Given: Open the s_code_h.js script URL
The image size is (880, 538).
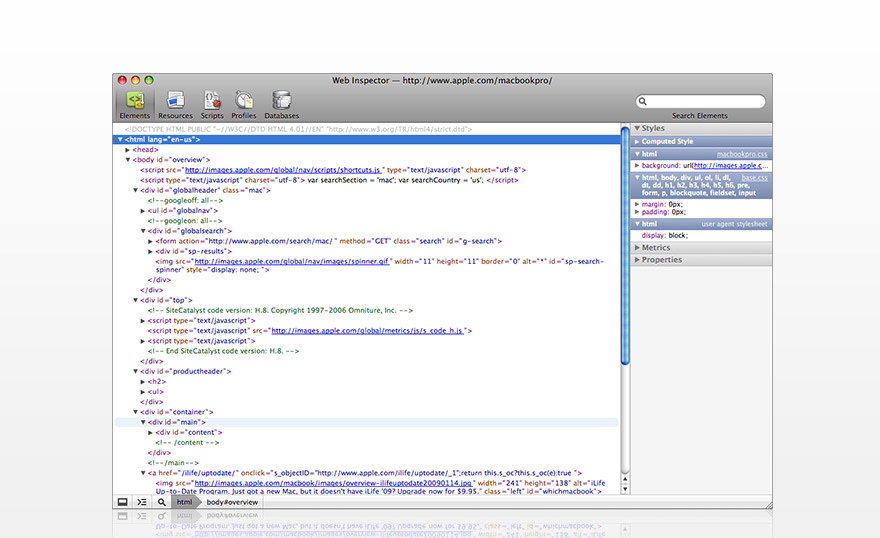Looking at the screenshot, I should [x=368, y=331].
